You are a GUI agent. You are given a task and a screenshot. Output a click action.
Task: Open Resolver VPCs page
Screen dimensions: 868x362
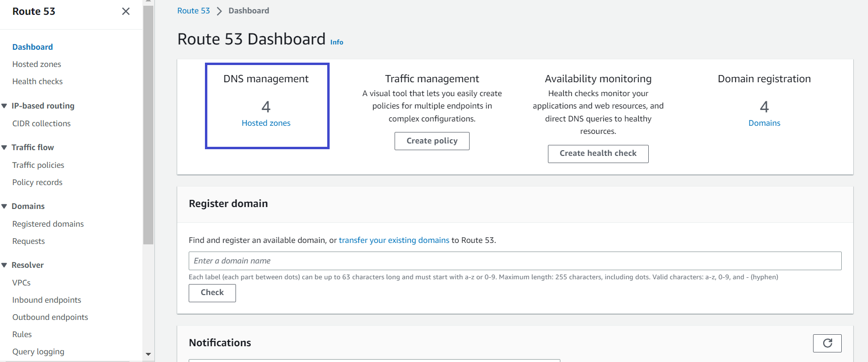[x=21, y=283]
